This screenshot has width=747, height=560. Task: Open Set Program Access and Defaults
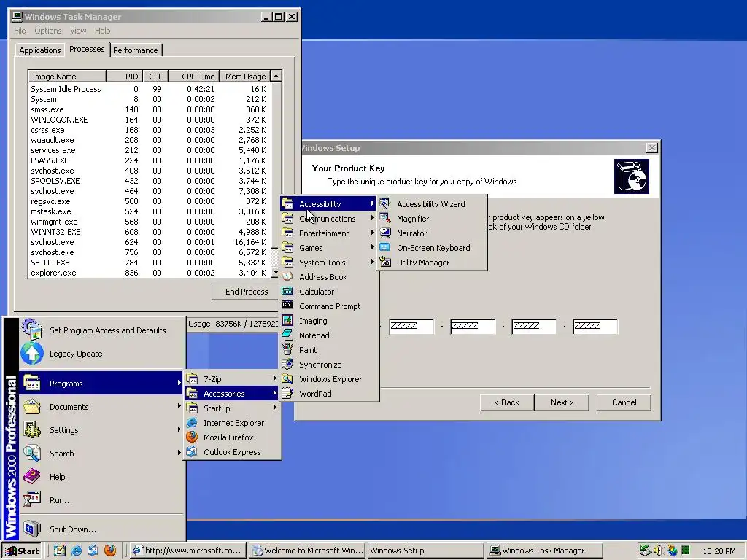coord(101,330)
